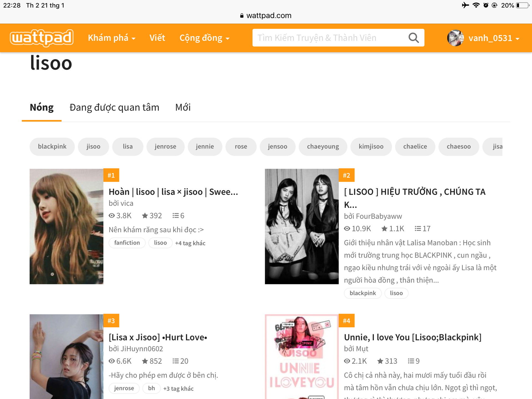Open the Viết menu item
Image resolution: width=532 pixels, height=399 pixels.
(x=157, y=38)
